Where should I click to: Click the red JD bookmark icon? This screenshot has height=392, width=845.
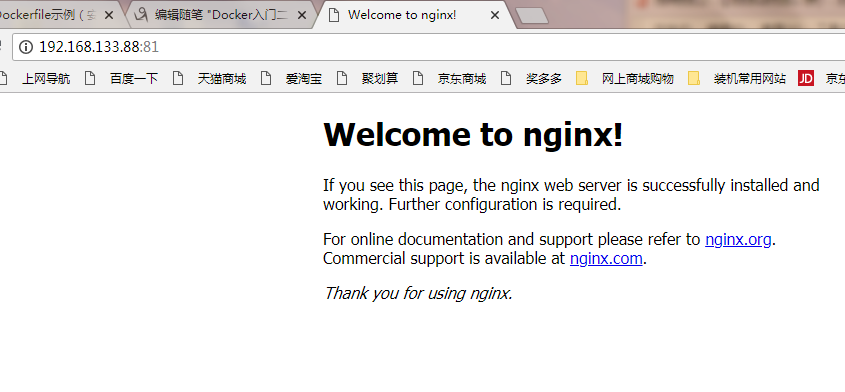tap(806, 79)
